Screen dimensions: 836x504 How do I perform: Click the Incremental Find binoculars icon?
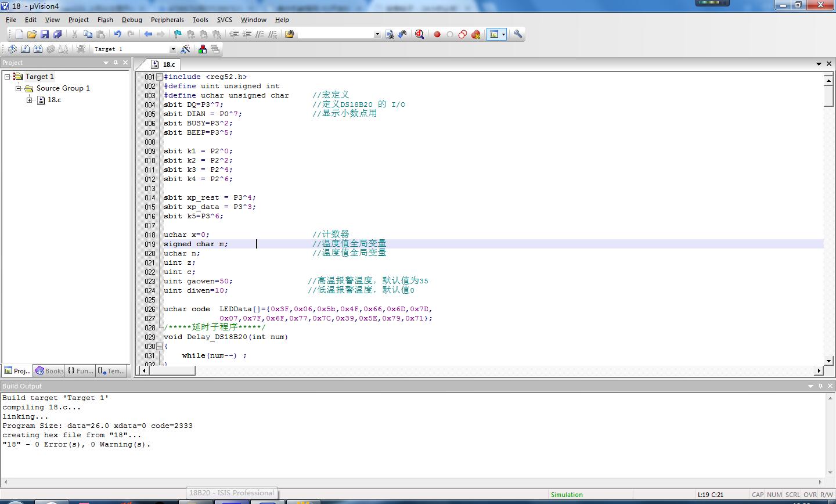(402, 34)
